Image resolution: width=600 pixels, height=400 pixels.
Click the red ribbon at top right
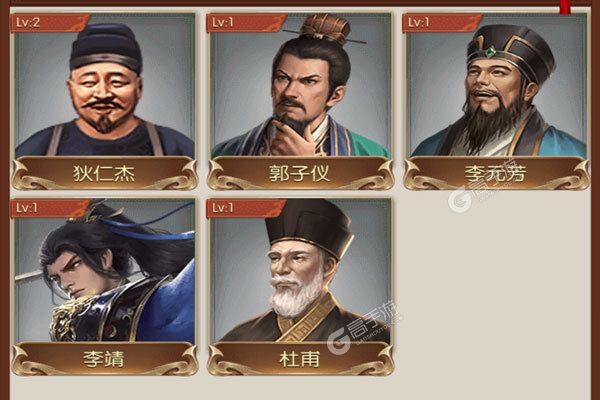pos(565,7)
